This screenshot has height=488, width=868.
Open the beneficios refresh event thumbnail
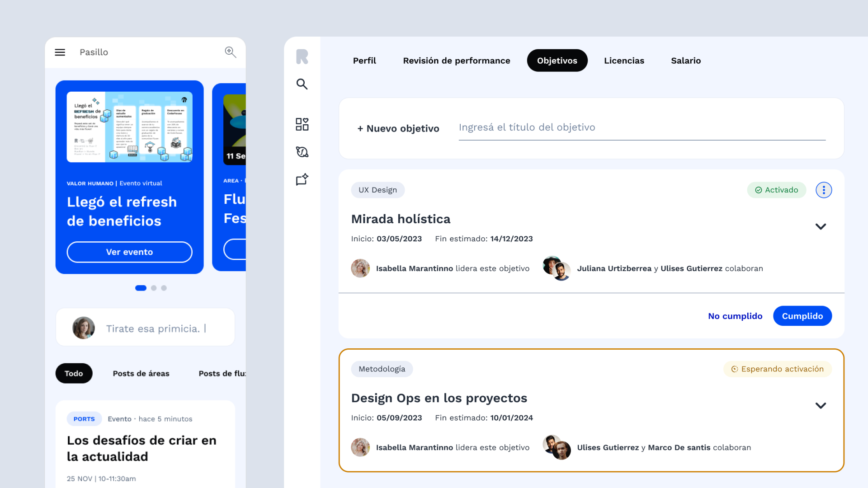click(x=129, y=127)
